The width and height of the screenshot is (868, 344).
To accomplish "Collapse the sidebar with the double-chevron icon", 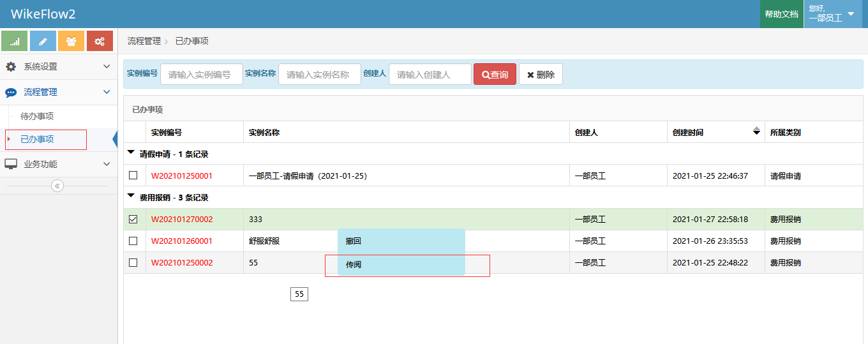I will [x=57, y=186].
